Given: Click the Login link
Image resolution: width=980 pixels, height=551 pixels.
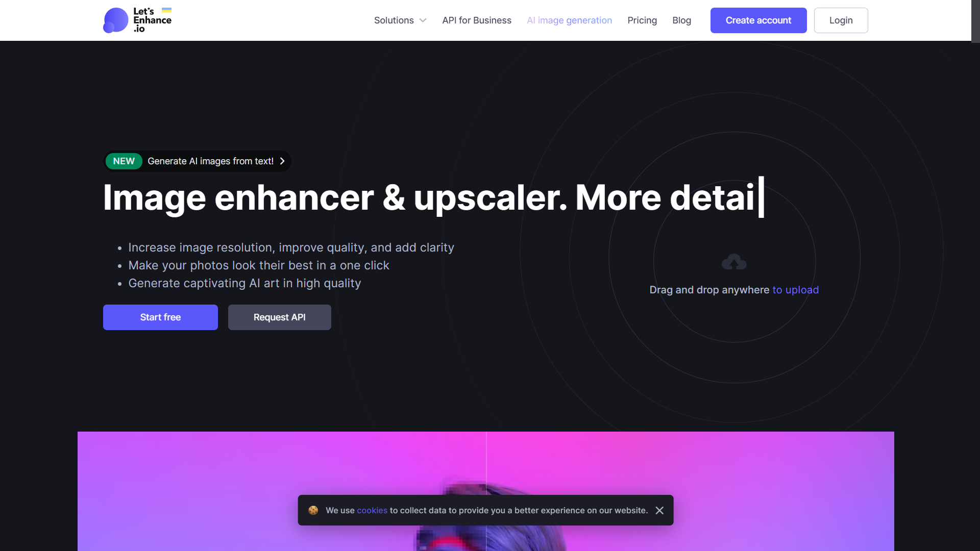Looking at the screenshot, I should [840, 20].
